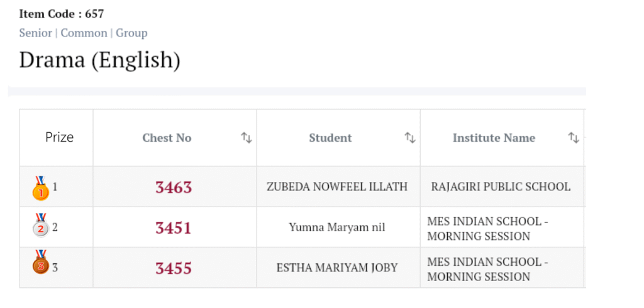Select chest number 3463
This screenshot has height=308, width=644.
174,187
